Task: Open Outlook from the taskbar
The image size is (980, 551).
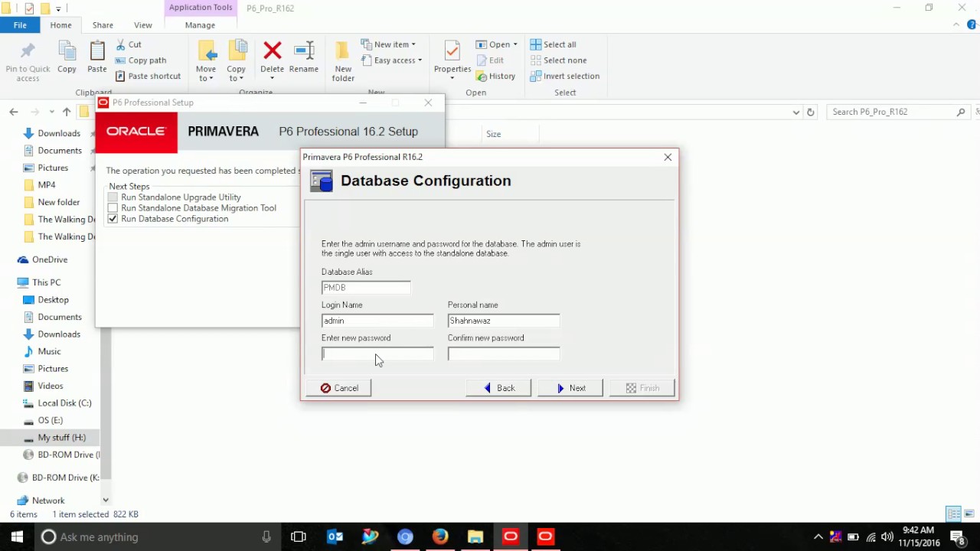Action: [335, 536]
